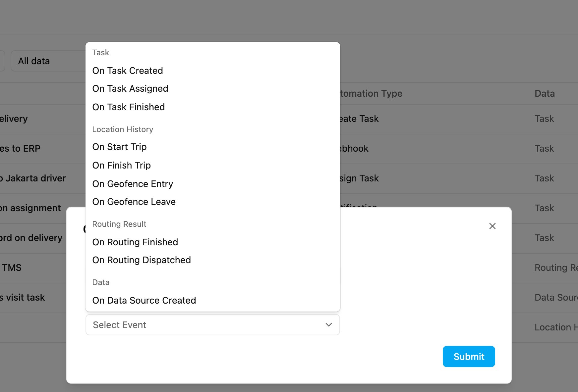Open the TMS automation row
The image size is (578, 392).
click(11, 268)
